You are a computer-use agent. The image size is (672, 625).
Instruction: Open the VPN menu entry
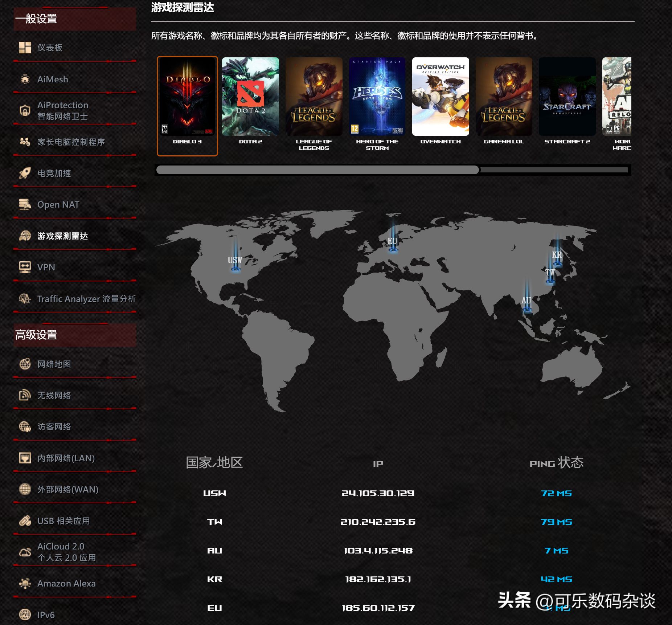point(46,267)
